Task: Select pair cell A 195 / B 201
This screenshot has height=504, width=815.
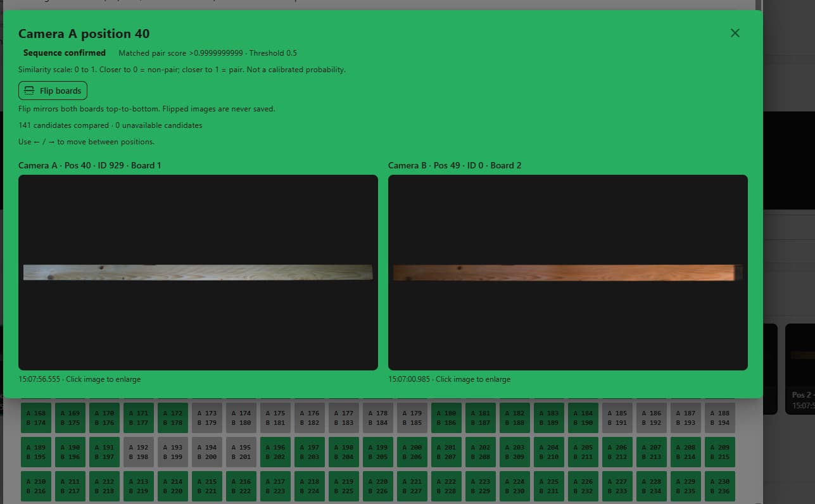Action: [242, 452]
